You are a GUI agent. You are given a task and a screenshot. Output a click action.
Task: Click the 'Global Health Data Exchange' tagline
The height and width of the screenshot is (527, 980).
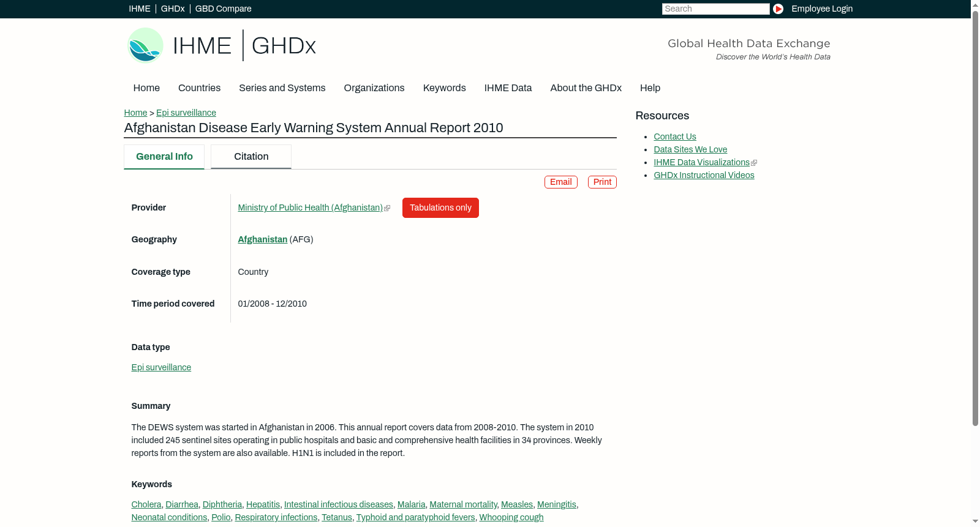coord(748,43)
